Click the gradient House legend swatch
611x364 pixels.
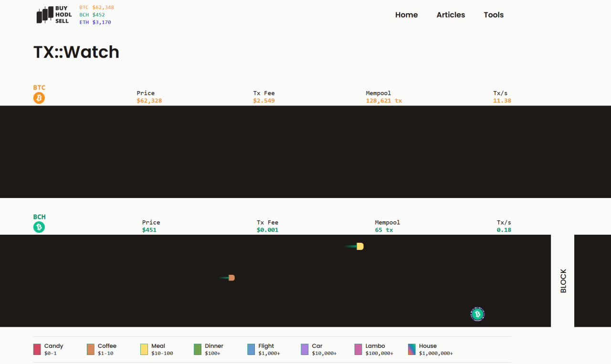point(411,349)
